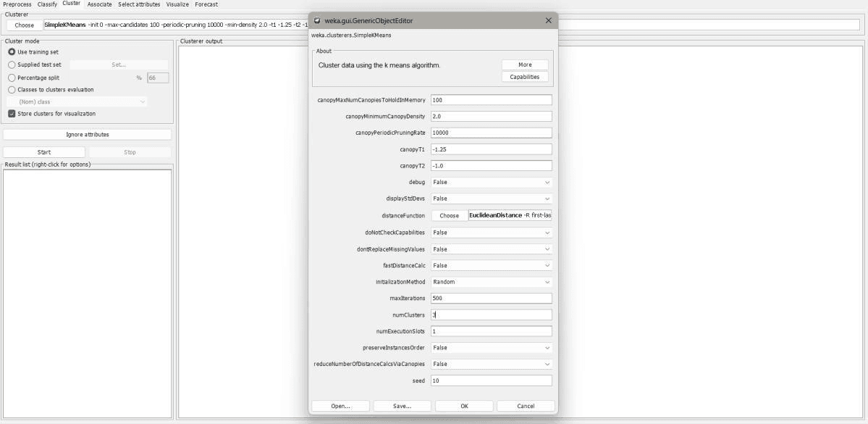Click the canopyT2 input field
868x424 pixels.
click(x=492, y=166)
